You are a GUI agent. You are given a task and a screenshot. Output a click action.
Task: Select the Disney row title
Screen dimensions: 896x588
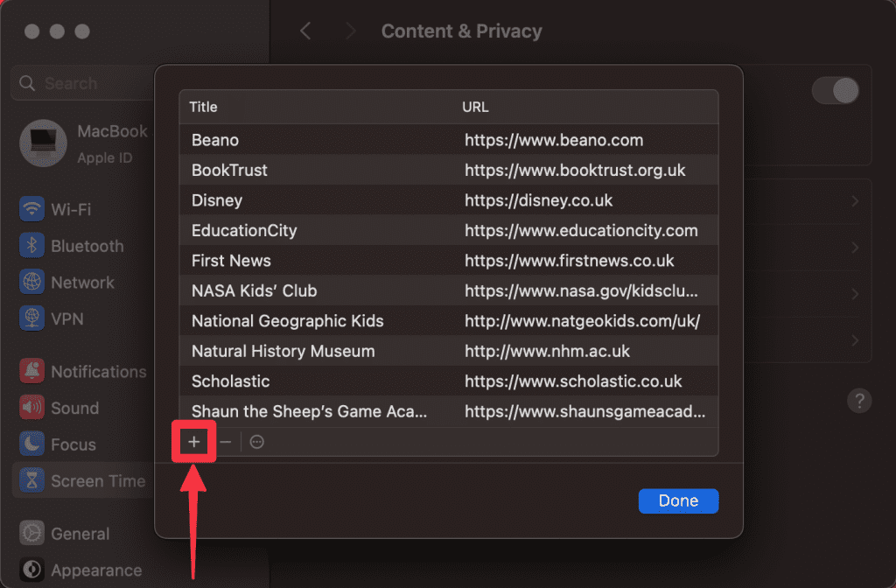(x=217, y=200)
